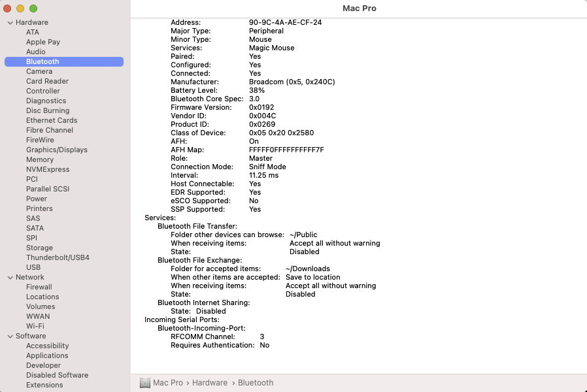
Task: Click the Save to location value
Action: [x=313, y=277]
